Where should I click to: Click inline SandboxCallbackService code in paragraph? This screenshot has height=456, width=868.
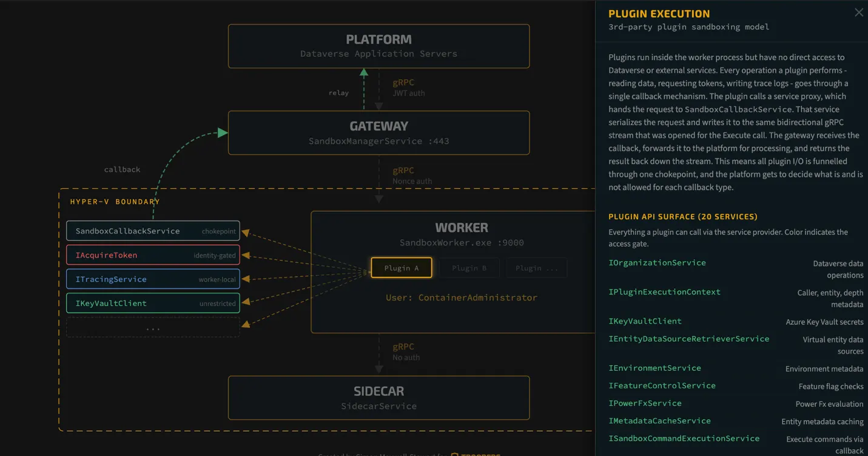click(x=738, y=109)
